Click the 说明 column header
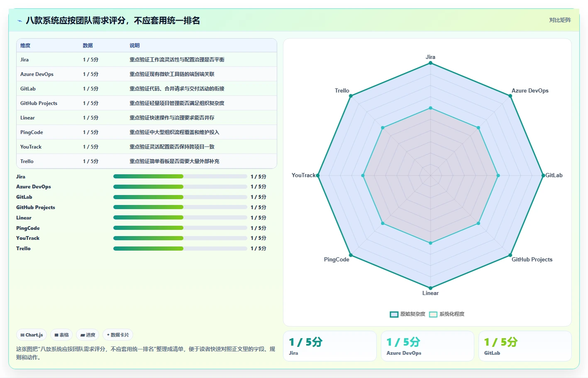The width and height of the screenshot is (588, 378). (x=134, y=46)
